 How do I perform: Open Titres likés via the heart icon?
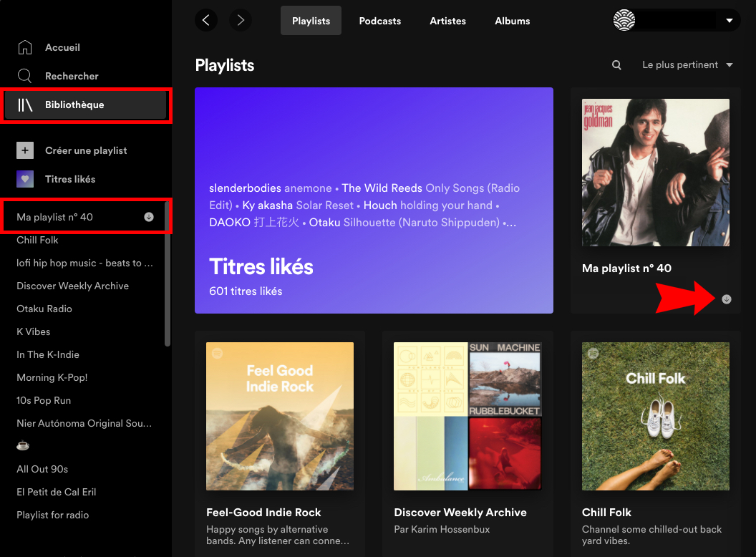[x=24, y=179]
